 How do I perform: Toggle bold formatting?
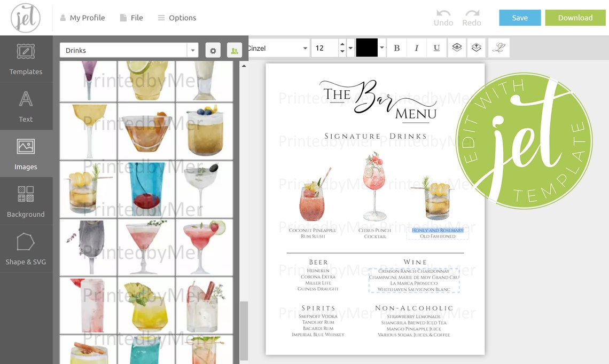[397, 48]
